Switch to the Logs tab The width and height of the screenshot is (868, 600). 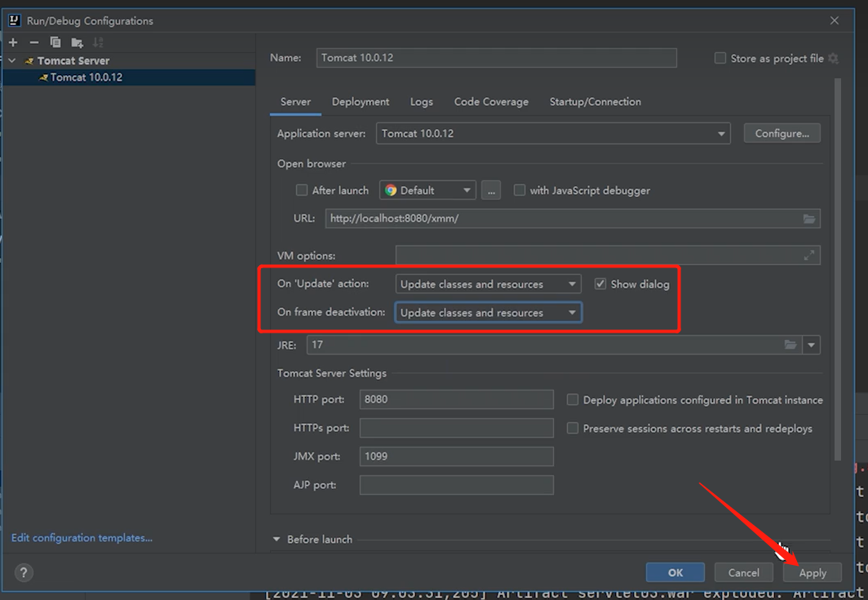[421, 102]
